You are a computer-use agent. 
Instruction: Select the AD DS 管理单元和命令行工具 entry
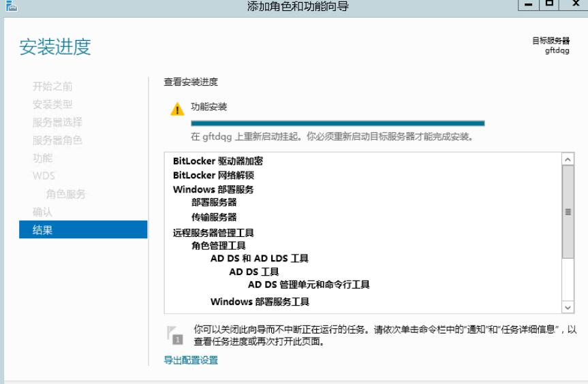pyautogui.click(x=309, y=285)
